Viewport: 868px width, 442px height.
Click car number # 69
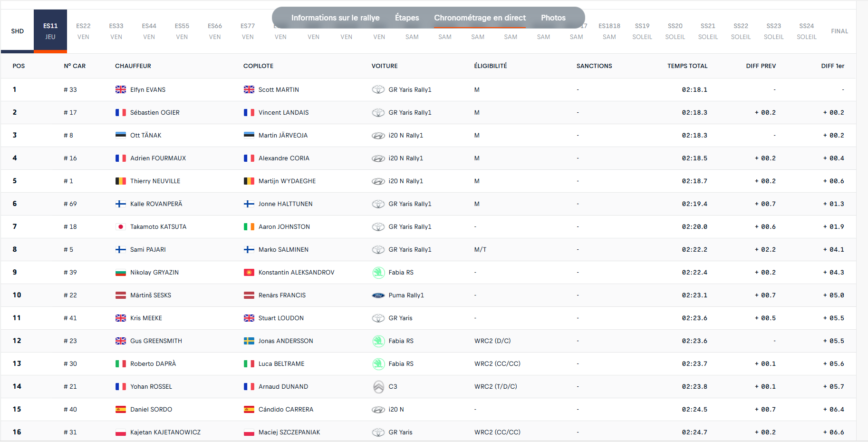click(x=70, y=204)
